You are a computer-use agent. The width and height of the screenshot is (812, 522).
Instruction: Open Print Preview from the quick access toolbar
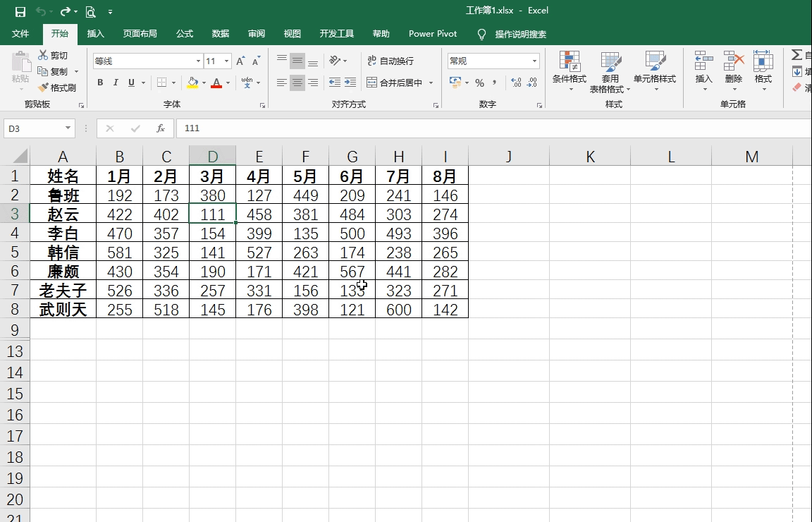click(x=91, y=11)
